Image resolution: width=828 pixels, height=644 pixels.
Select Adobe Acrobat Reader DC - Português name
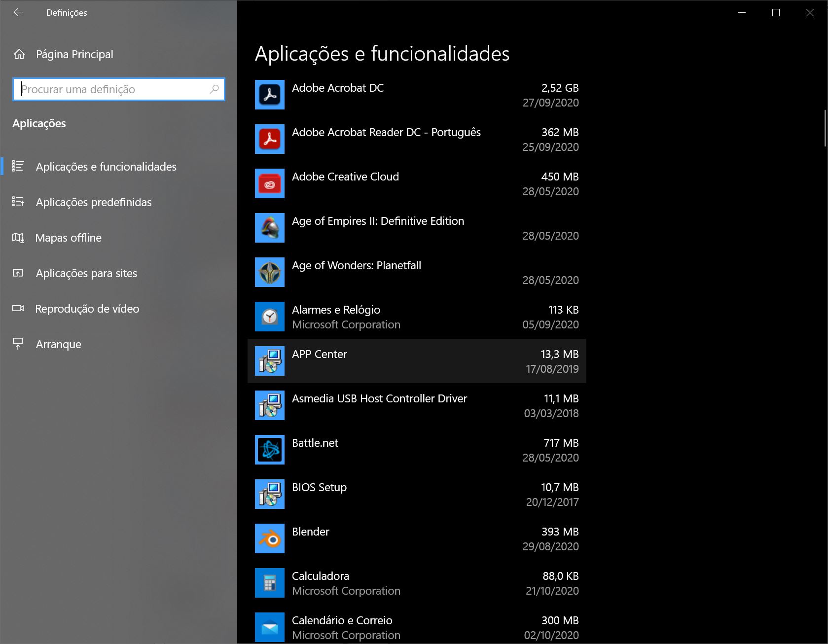coord(386,132)
